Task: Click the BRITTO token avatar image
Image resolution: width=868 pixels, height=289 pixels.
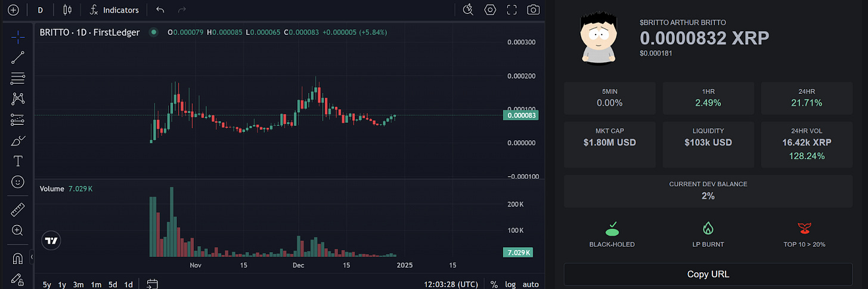Action: tap(599, 37)
